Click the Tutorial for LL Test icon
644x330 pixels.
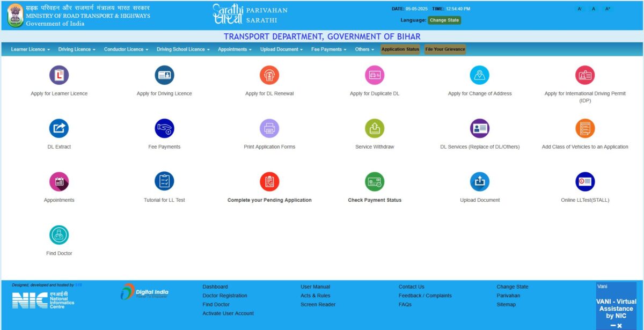point(164,181)
